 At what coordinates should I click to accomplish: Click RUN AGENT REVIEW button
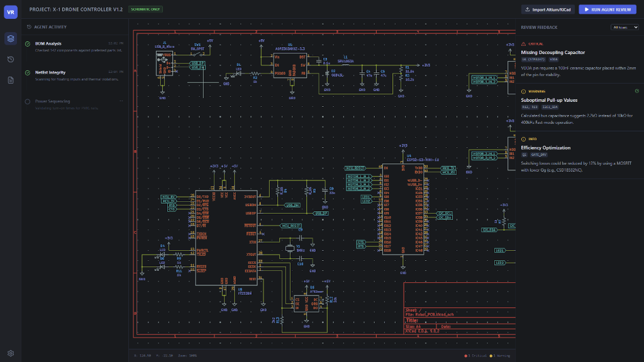tap(608, 9)
